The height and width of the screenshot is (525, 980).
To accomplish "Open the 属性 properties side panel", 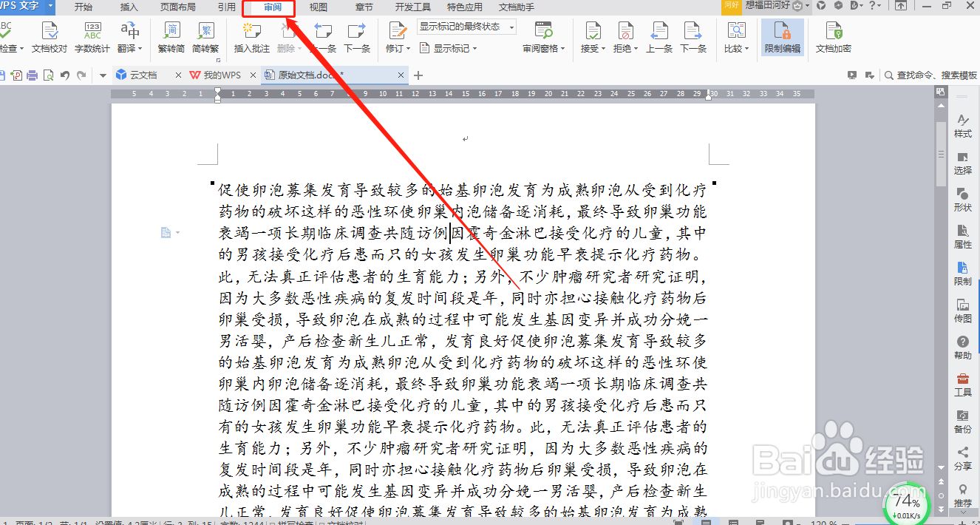I will pyautogui.click(x=963, y=237).
